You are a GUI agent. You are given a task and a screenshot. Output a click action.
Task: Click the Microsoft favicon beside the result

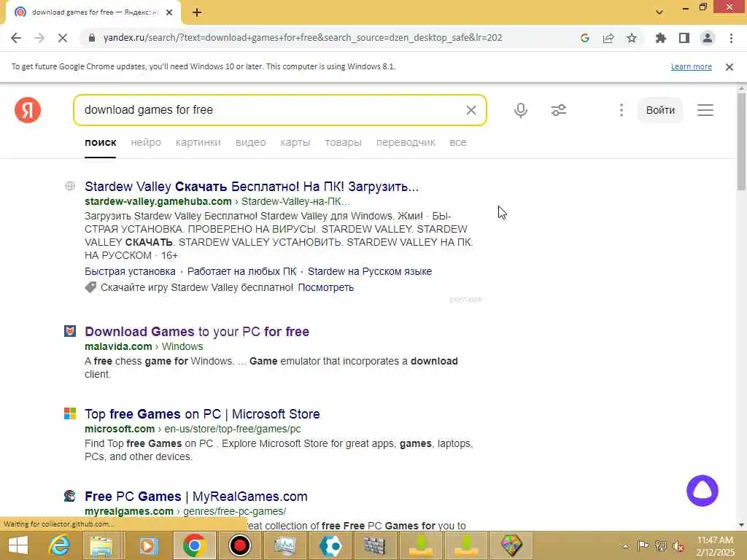[70, 413]
